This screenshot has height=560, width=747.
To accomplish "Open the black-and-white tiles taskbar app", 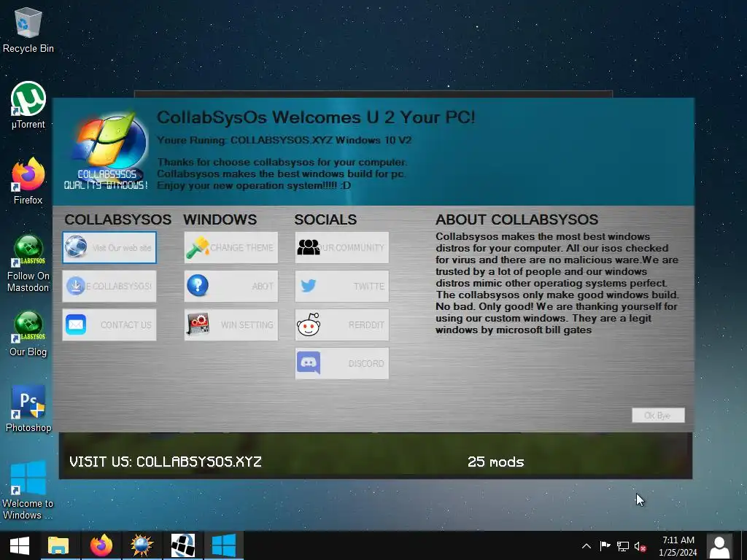I will click(183, 545).
